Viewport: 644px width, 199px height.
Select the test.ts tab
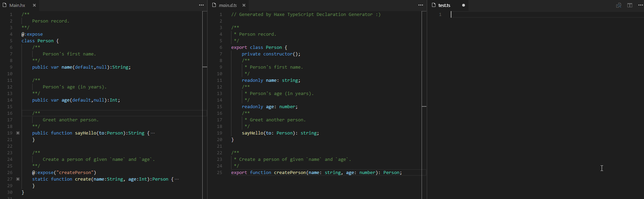click(444, 5)
